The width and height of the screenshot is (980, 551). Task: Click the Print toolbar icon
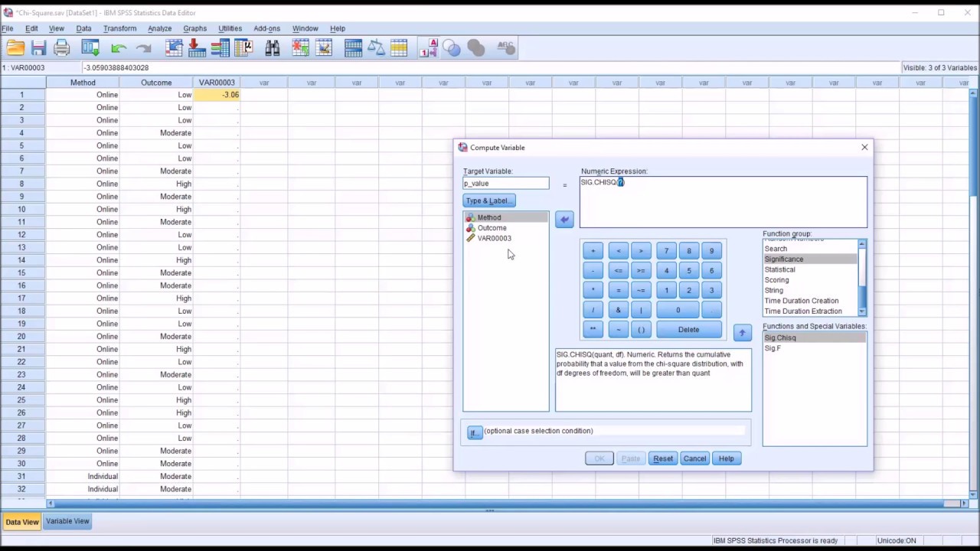pos(62,48)
